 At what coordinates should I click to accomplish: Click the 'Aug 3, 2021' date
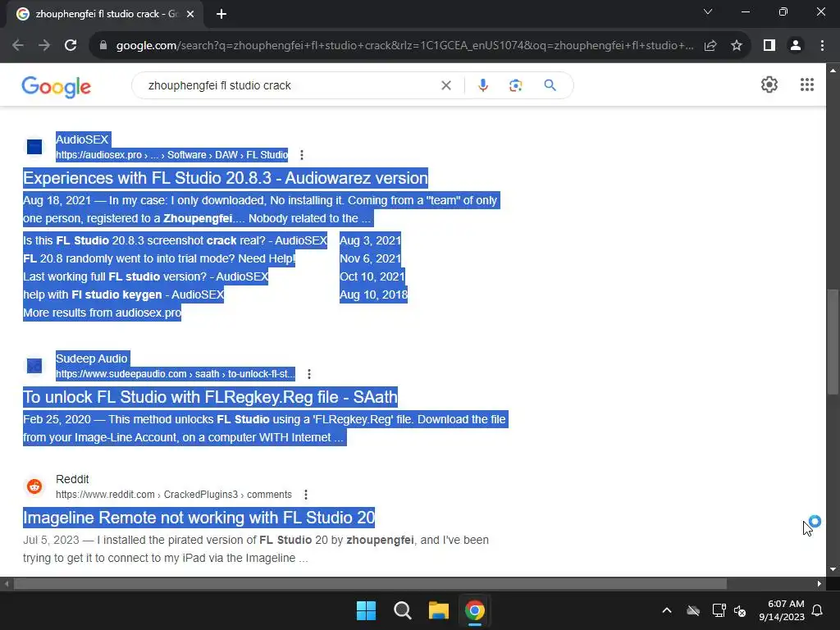coord(370,240)
